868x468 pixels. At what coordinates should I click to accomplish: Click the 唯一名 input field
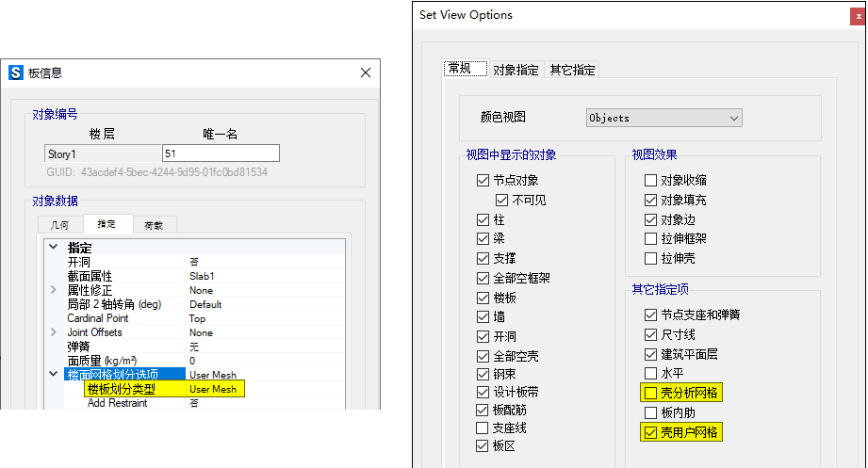tap(221, 153)
